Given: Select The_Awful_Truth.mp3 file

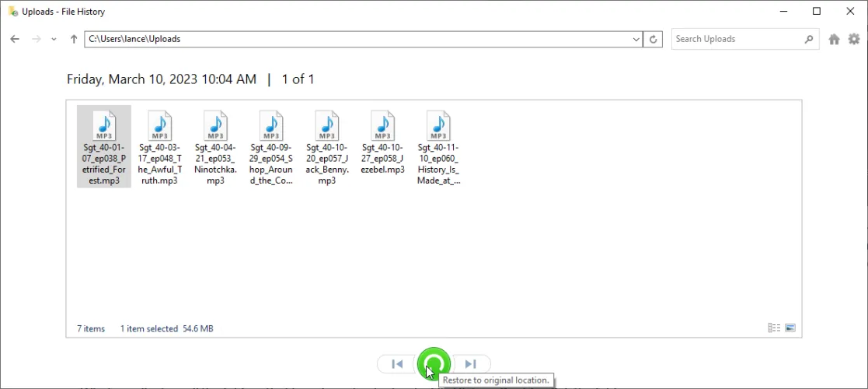Looking at the screenshot, I should tap(160, 146).
